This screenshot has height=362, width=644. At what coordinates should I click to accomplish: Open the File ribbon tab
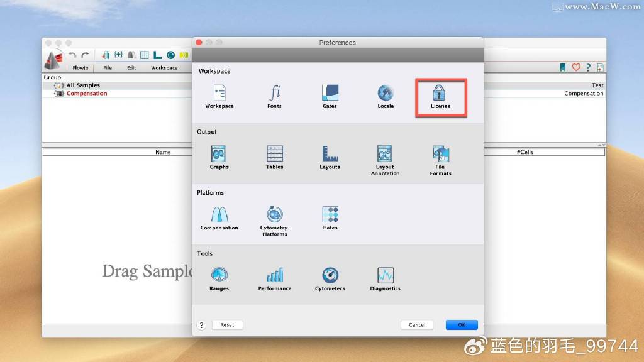(x=107, y=68)
